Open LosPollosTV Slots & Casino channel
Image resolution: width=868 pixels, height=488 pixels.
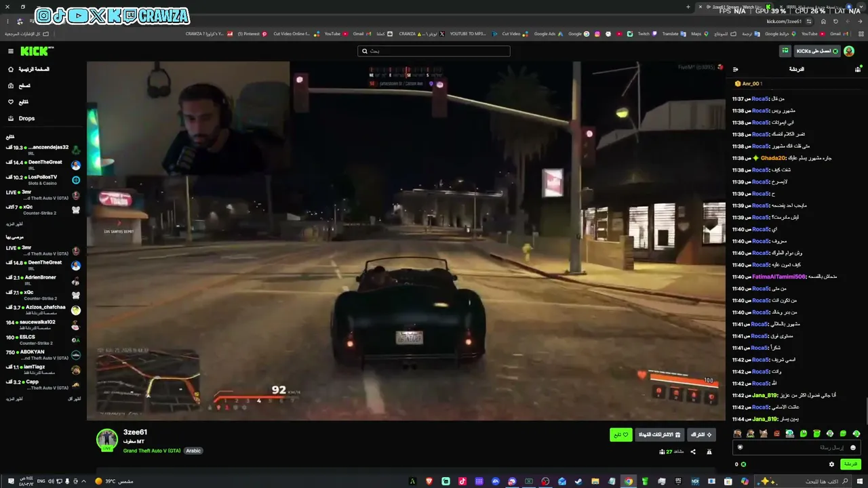click(x=43, y=180)
